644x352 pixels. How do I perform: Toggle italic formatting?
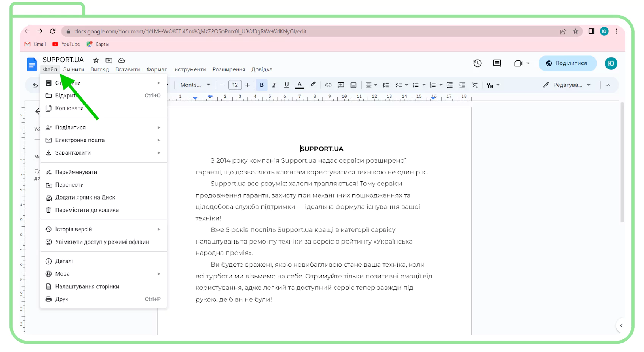tap(274, 85)
